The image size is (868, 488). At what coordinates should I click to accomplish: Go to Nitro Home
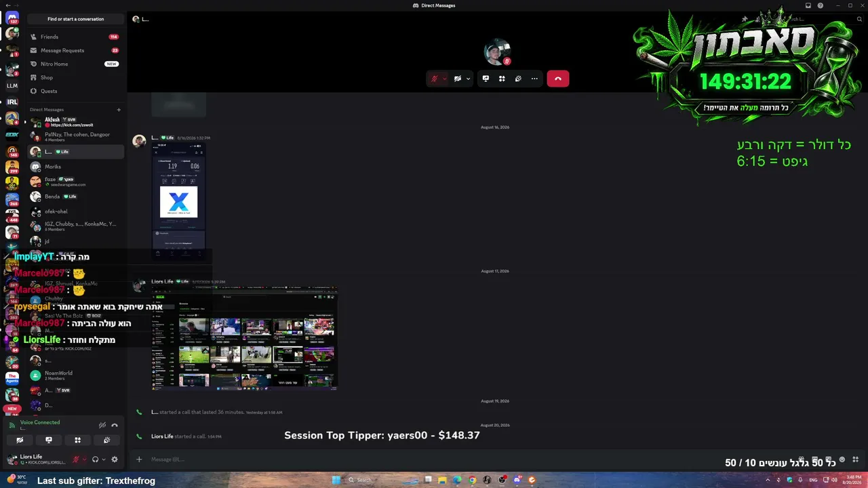pyautogui.click(x=75, y=64)
